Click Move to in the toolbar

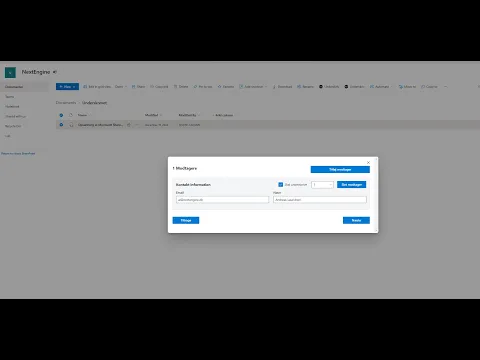[x=407, y=87]
